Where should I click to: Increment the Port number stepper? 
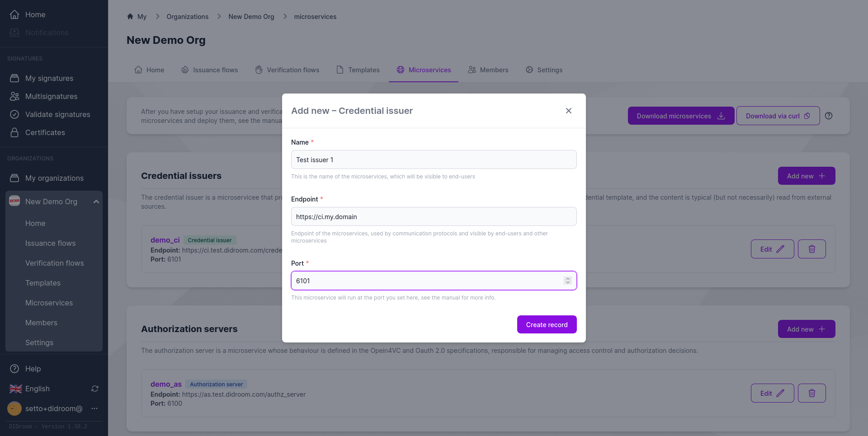[568, 278]
